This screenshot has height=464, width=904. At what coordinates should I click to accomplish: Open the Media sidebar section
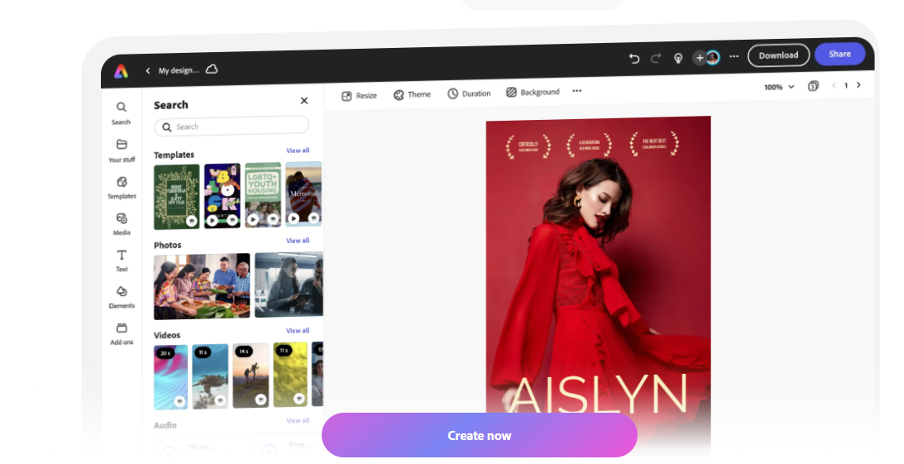click(x=122, y=224)
